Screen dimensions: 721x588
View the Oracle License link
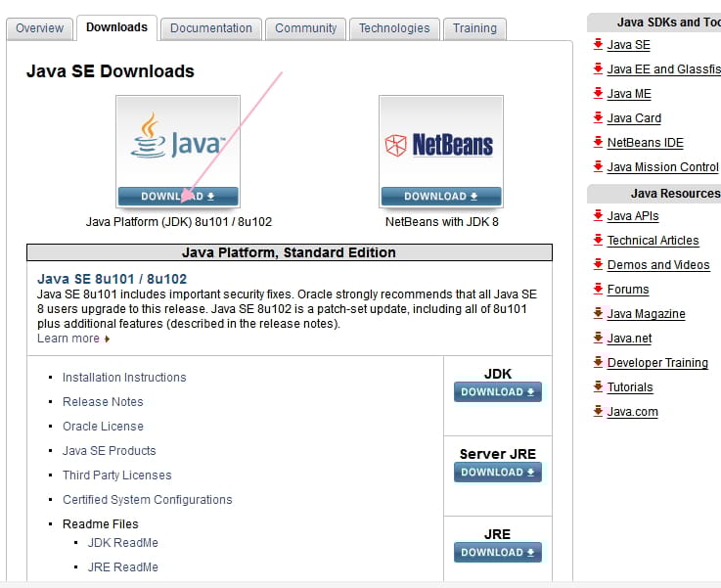103,427
